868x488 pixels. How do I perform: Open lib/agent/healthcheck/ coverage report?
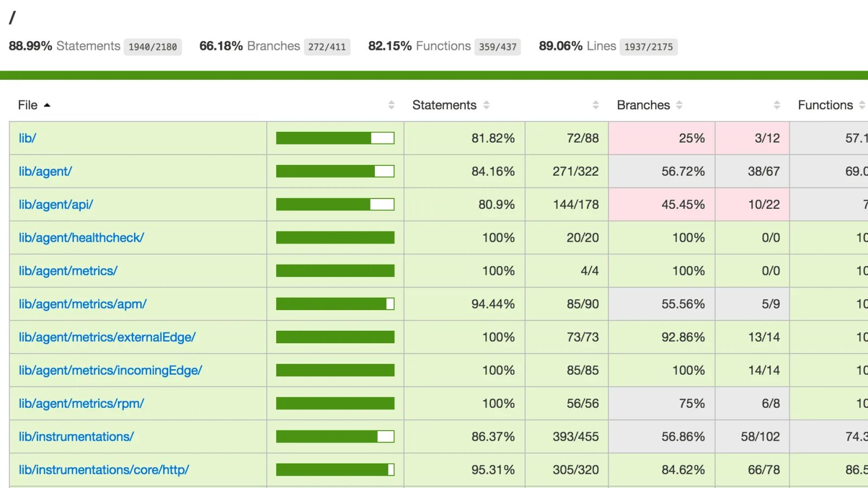(x=81, y=237)
